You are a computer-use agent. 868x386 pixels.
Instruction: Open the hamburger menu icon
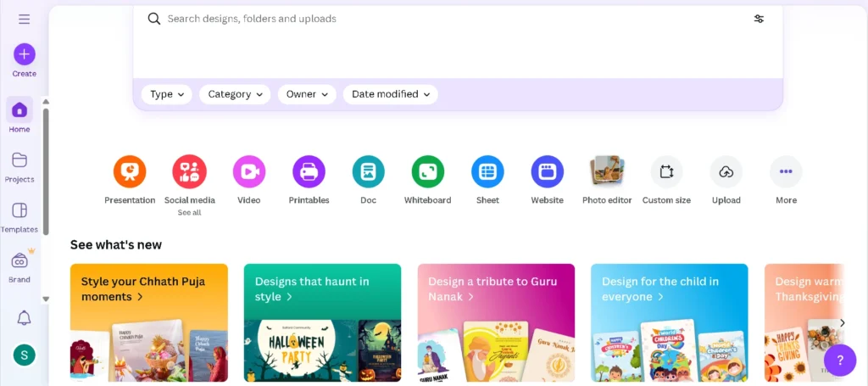(24, 20)
